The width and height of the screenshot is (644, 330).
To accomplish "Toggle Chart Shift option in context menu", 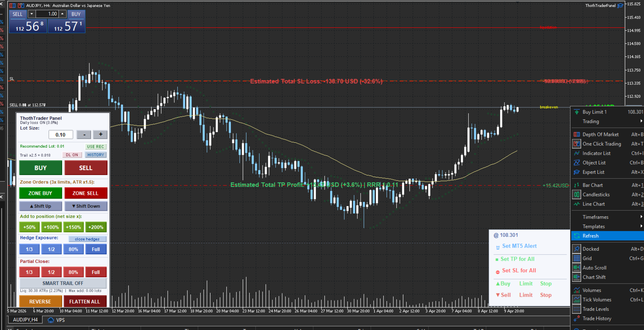I will (608, 277).
